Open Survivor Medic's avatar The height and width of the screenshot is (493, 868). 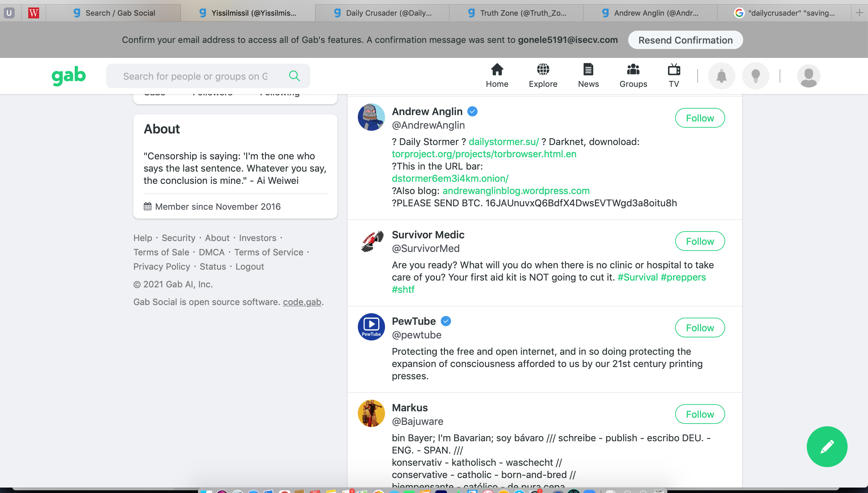pos(371,240)
